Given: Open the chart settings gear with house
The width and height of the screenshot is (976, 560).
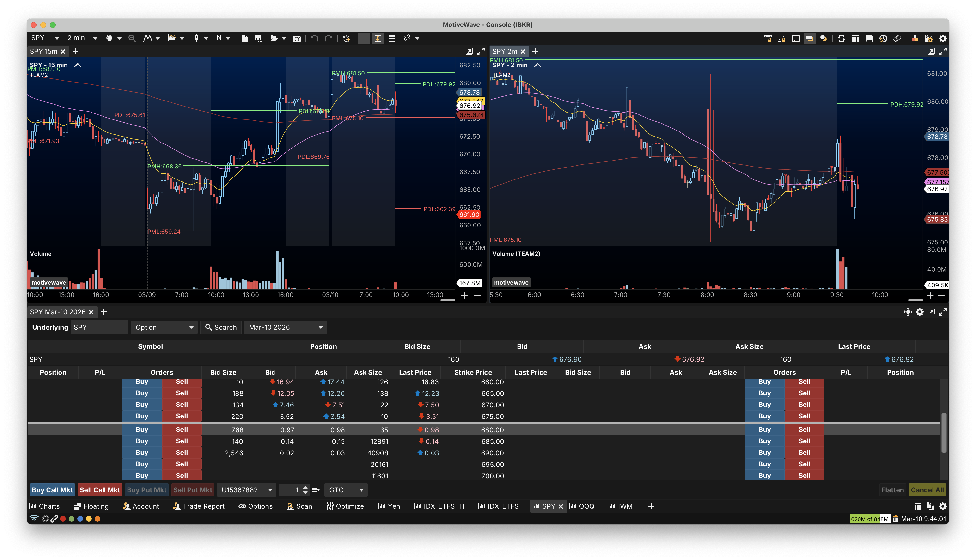Looking at the screenshot, I should point(929,38).
